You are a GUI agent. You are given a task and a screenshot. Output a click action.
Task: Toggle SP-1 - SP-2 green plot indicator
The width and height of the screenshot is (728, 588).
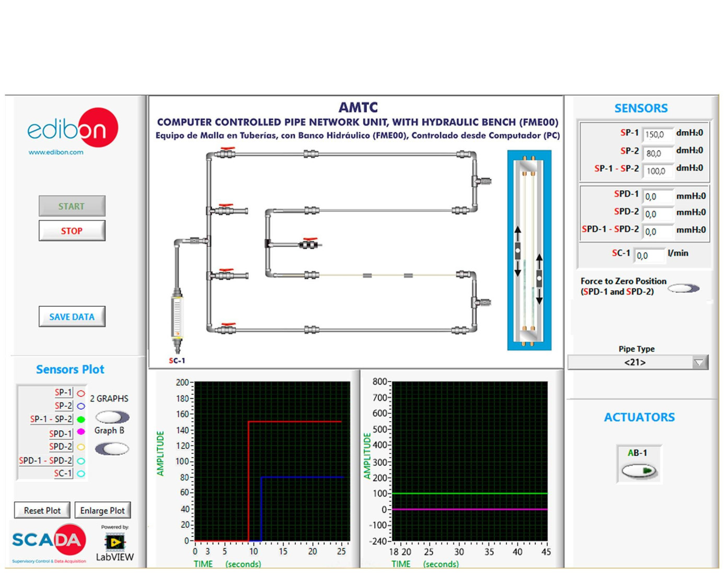coord(81,419)
